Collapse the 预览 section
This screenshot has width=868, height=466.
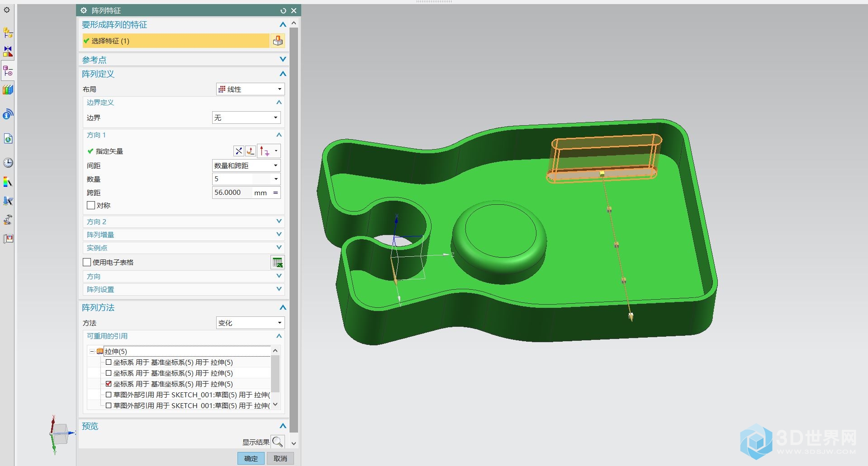click(x=283, y=426)
